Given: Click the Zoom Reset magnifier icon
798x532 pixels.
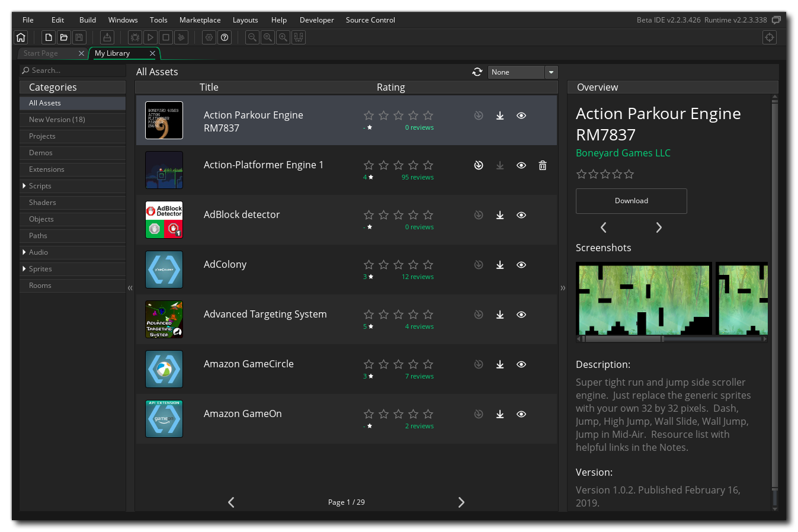Looking at the screenshot, I should [x=268, y=37].
